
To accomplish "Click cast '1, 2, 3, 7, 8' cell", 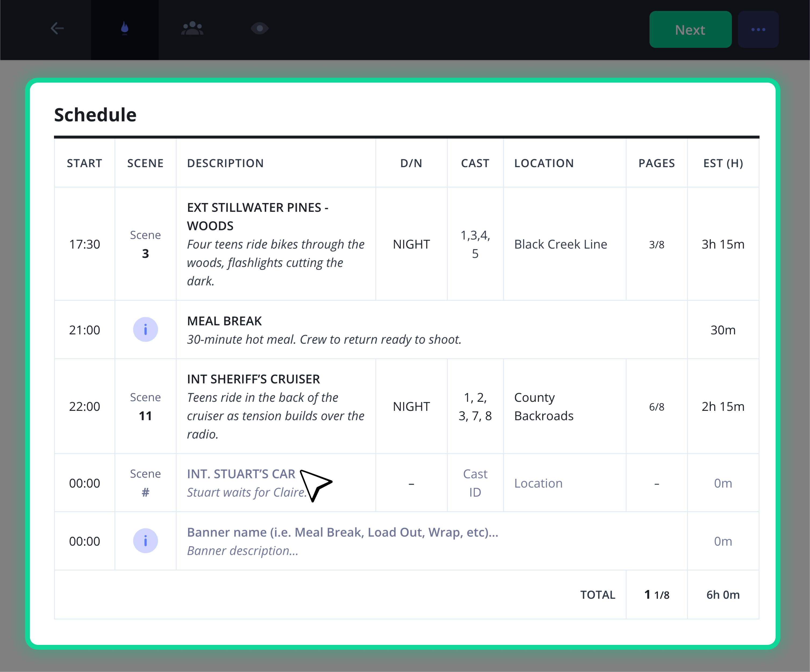I will pyautogui.click(x=475, y=406).
